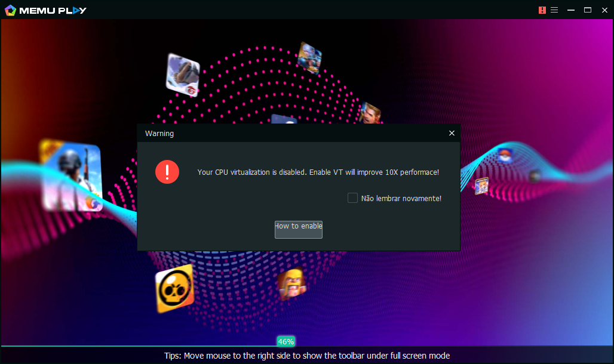Click the 46% loading progress badge
Screen dimensions: 614x364
pyautogui.click(x=286, y=342)
